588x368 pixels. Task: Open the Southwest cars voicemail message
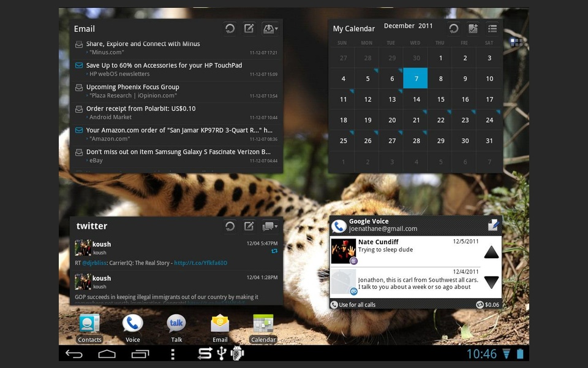405,282
